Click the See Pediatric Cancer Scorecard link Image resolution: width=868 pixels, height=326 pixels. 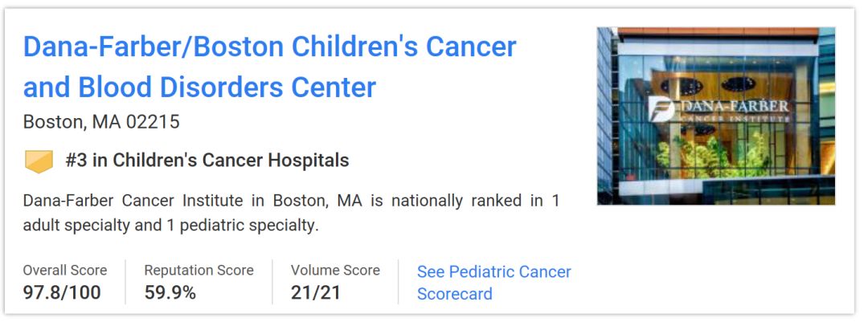(493, 272)
